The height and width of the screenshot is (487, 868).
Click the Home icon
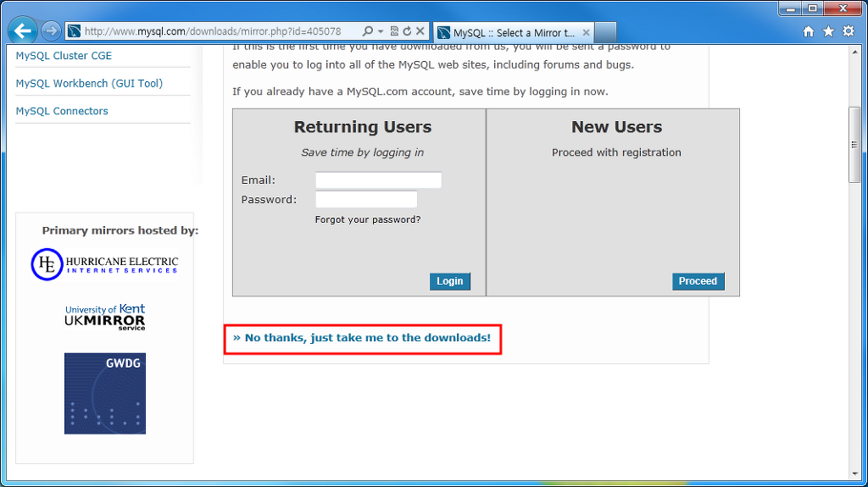coord(809,31)
